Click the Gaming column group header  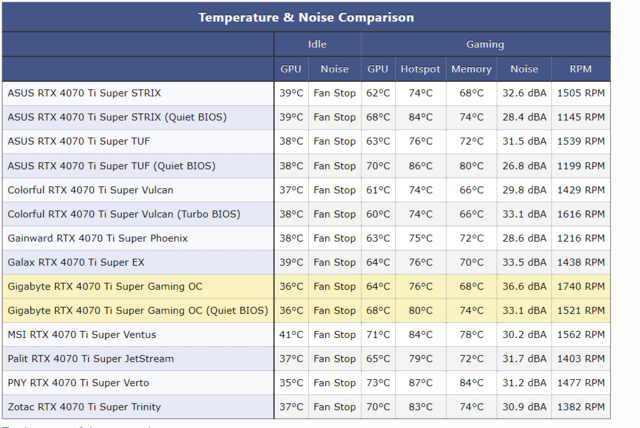coord(485,44)
